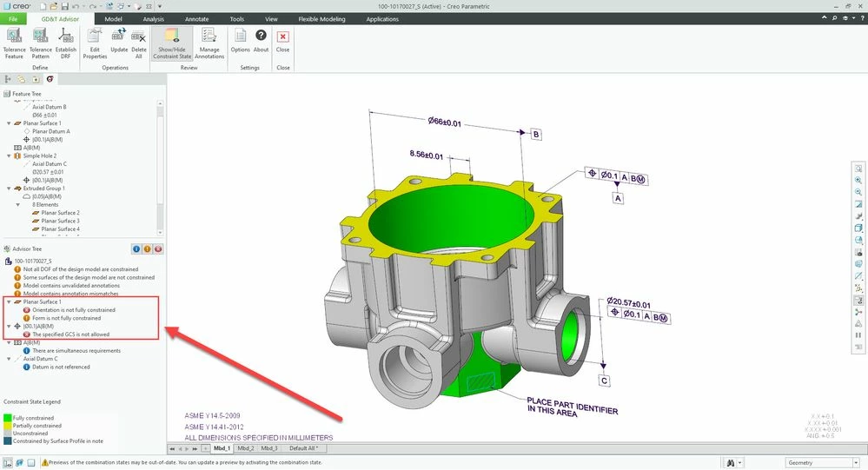Toggle error messages filter in Advisor Tree
868x470 pixels.
[158, 249]
